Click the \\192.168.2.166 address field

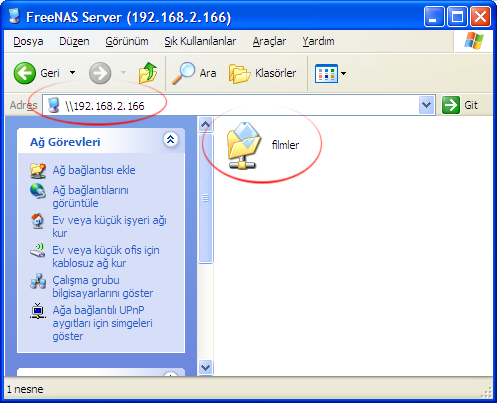pos(230,105)
